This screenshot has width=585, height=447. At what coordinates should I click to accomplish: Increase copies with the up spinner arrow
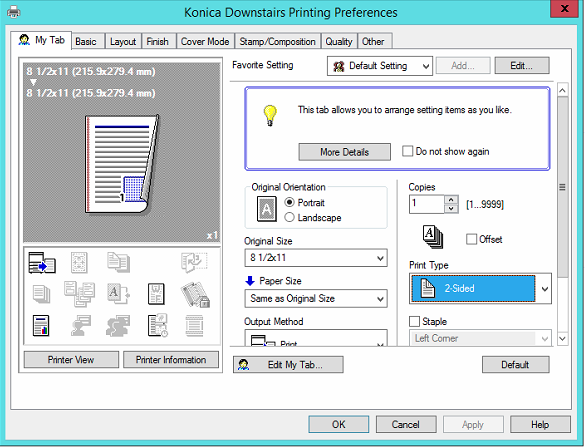pos(451,200)
